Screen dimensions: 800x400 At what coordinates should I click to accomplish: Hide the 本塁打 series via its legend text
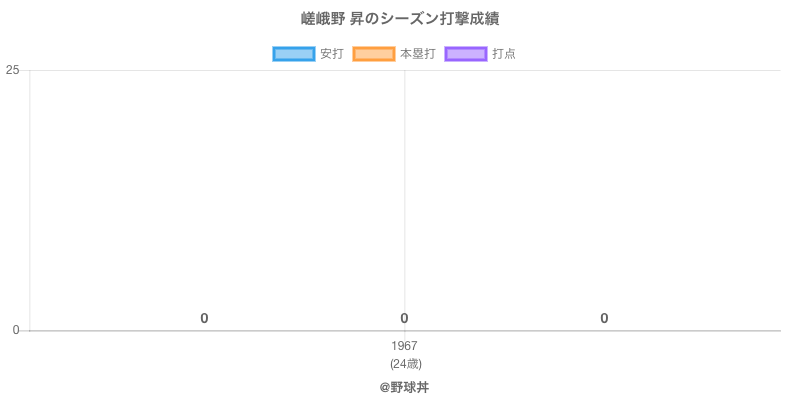tap(417, 54)
